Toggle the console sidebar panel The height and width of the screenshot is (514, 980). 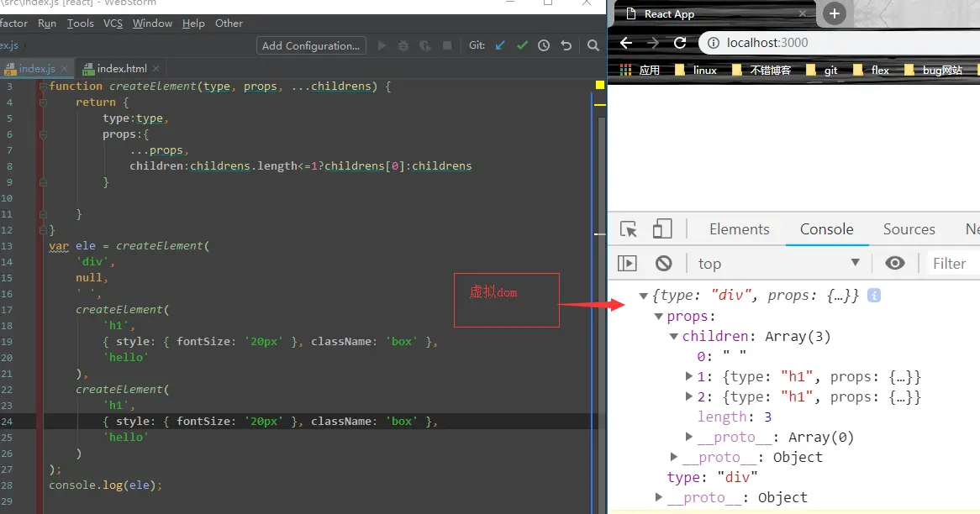click(x=627, y=263)
